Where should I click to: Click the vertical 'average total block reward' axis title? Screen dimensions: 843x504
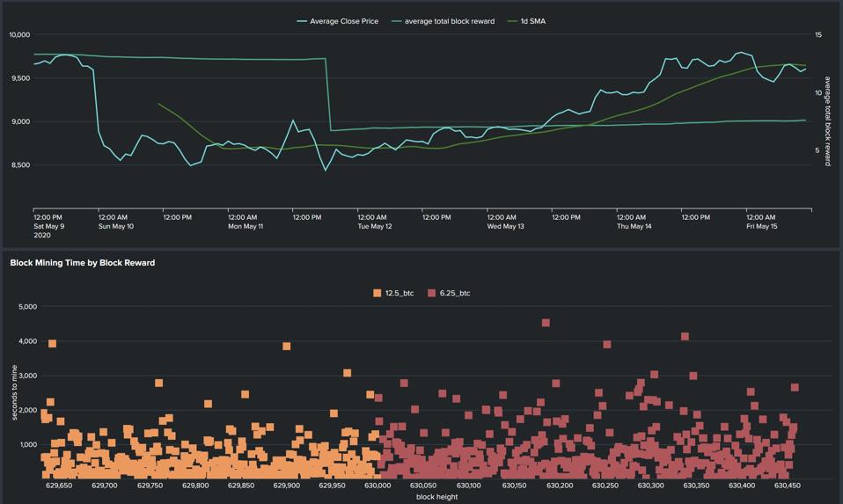(x=828, y=121)
